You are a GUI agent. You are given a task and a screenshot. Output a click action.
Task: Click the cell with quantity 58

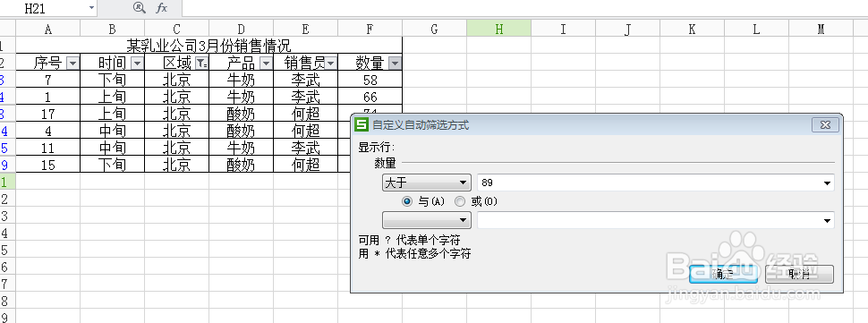(370, 80)
